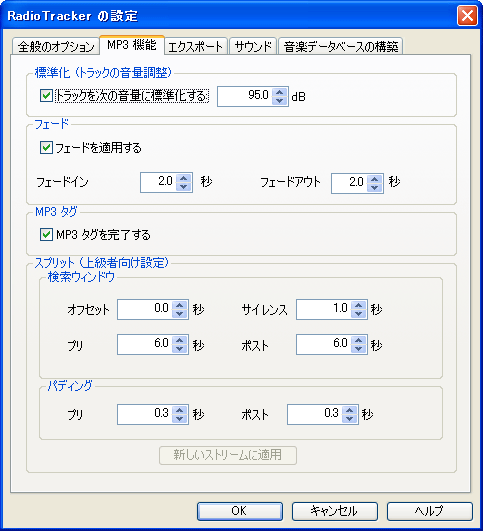The image size is (483, 531).
Task: Click the キャンセル button
Action: tap(335, 511)
